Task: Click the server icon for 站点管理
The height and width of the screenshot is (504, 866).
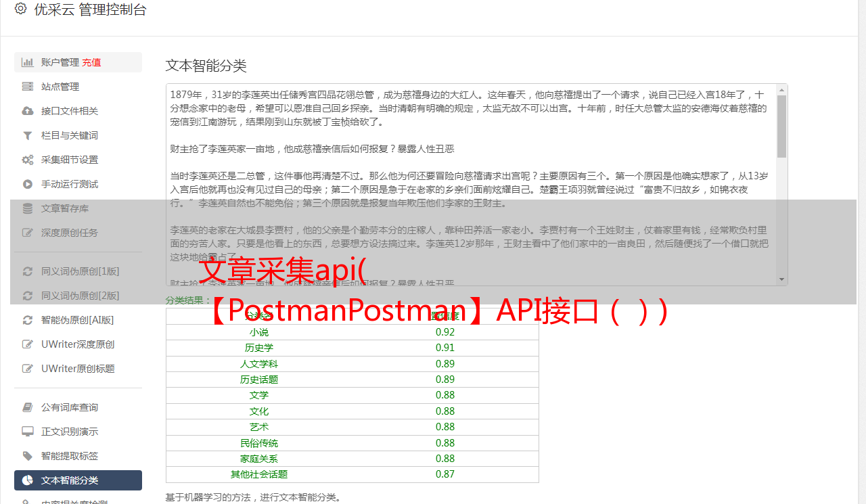Action: pos(28,87)
